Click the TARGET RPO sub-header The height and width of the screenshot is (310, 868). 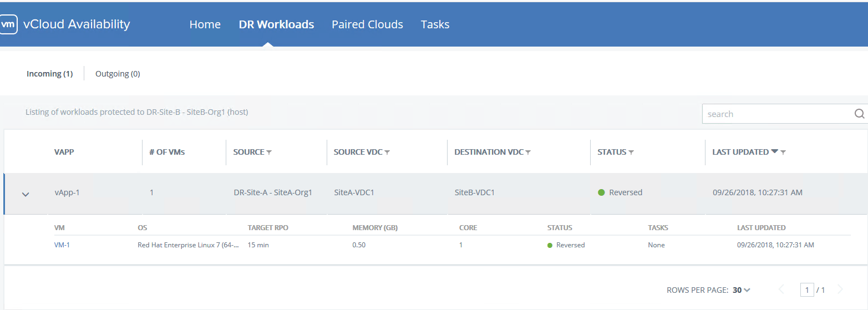point(268,227)
